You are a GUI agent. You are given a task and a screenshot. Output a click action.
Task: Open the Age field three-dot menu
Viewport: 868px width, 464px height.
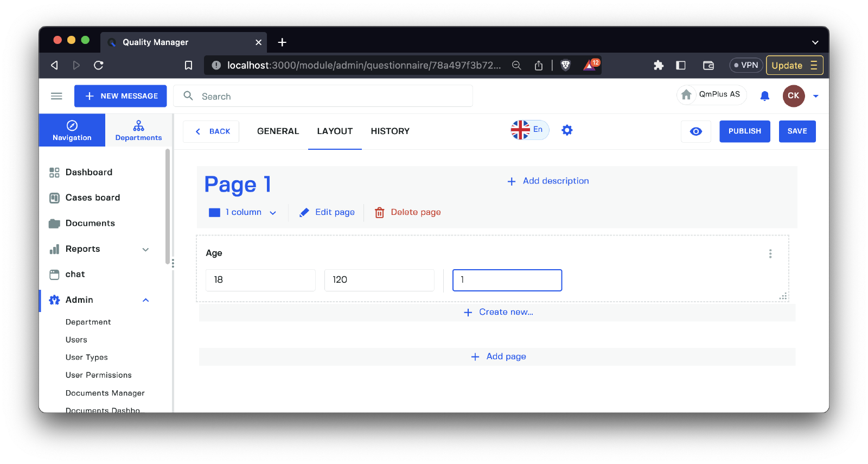[770, 253]
